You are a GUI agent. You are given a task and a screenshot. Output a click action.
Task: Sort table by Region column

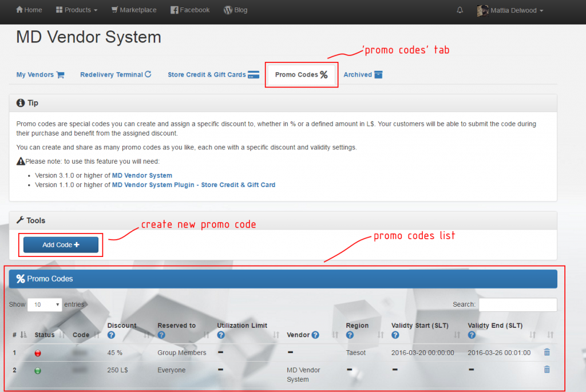(x=381, y=335)
